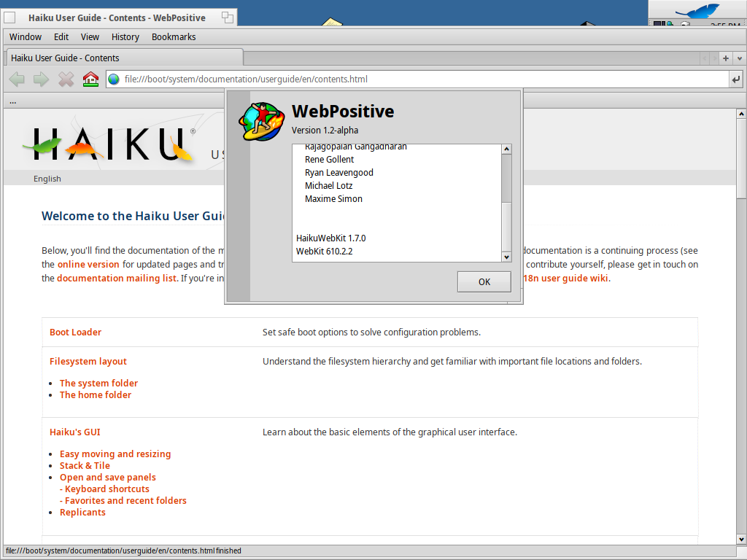Click the bookmark bar ellipsis item
The width and height of the screenshot is (747, 560).
tap(13, 101)
